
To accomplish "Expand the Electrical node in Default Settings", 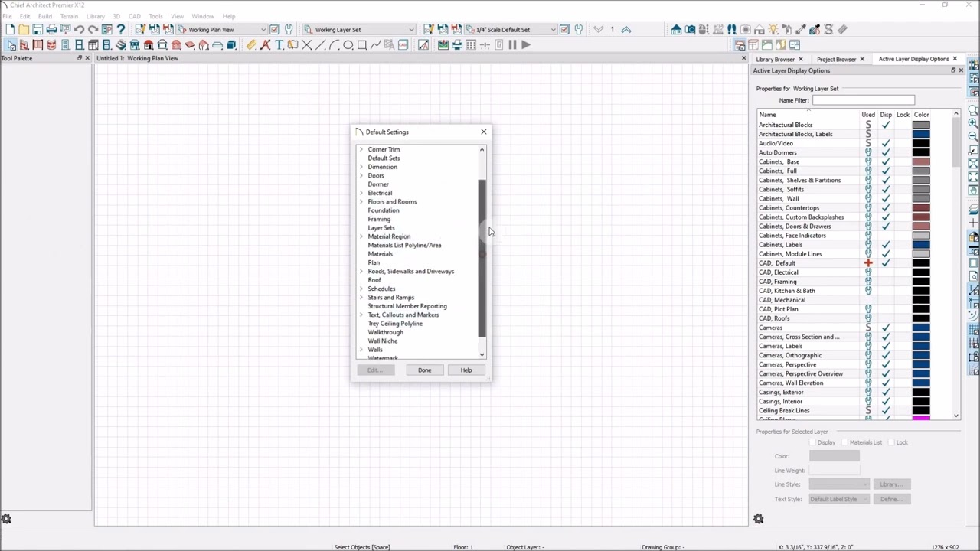I will tap(361, 193).
